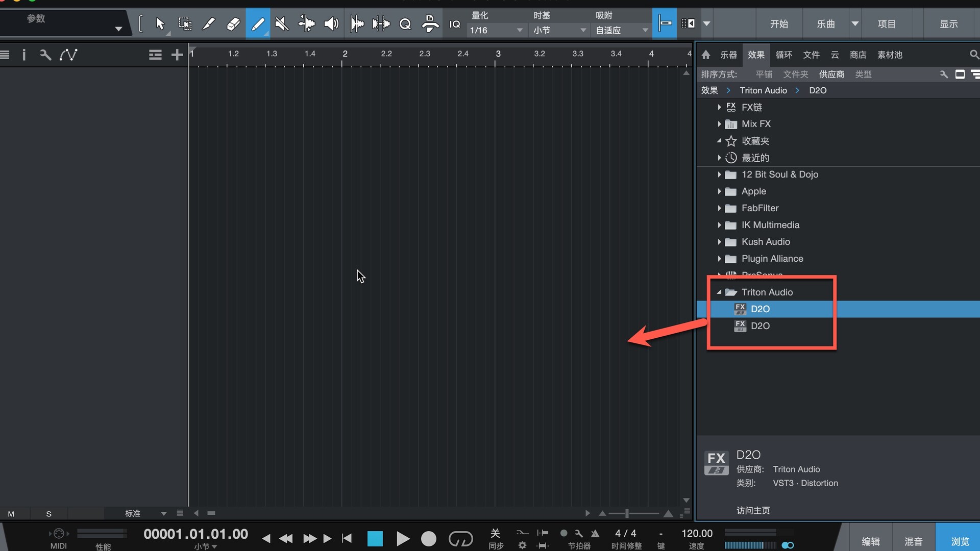The width and height of the screenshot is (980, 551).
Task: Toggle the metronome on
Action: pos(595,534)
